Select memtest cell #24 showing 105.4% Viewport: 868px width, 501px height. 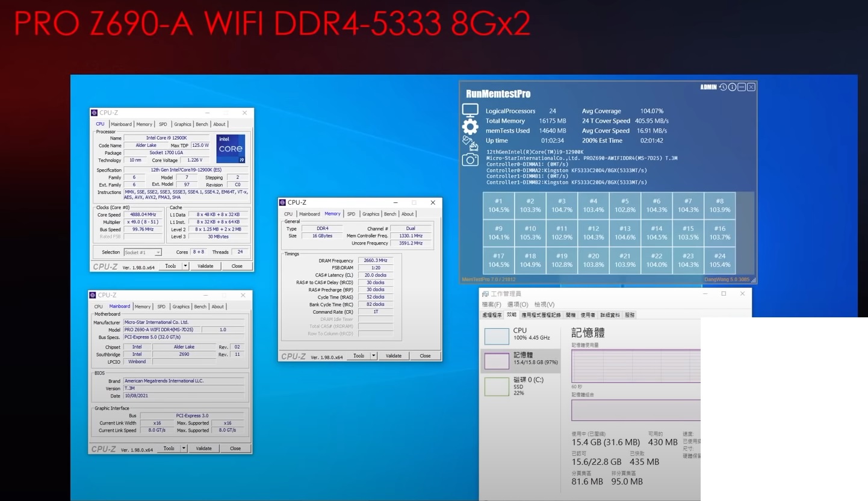point(720,260)
